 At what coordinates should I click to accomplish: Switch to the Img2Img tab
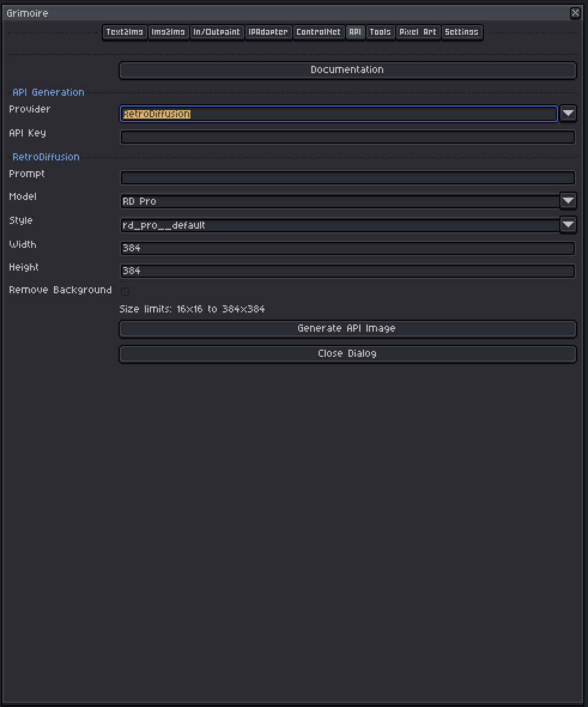[168, 32]
